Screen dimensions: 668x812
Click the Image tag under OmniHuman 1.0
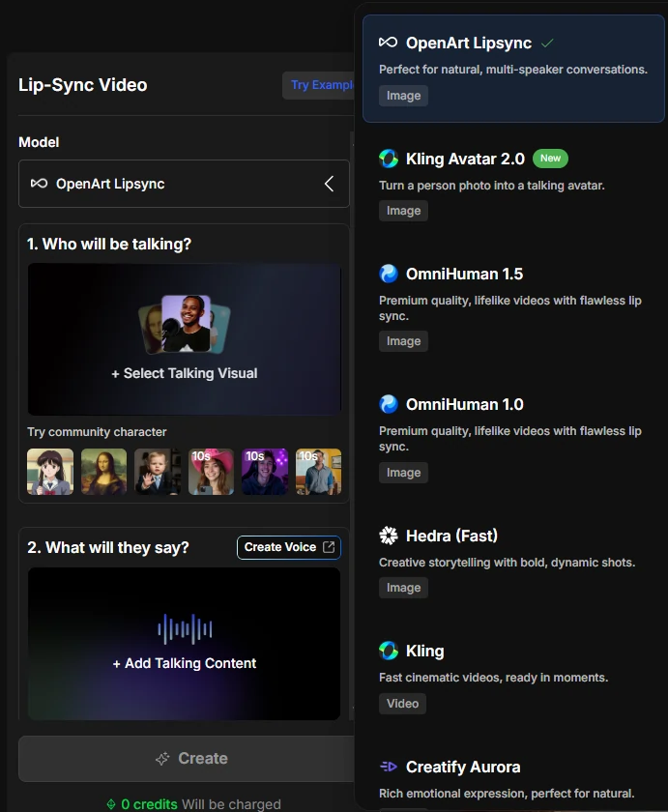(x=403, y=473)
